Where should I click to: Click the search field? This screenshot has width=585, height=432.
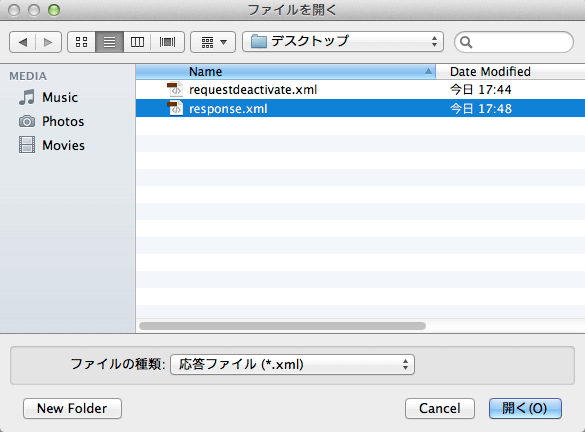[514, 42]
